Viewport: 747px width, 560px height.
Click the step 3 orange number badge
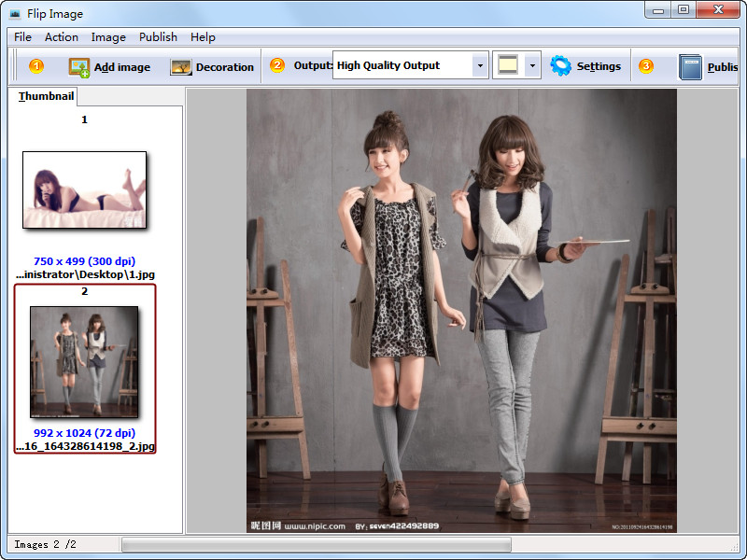click(646, 66)
